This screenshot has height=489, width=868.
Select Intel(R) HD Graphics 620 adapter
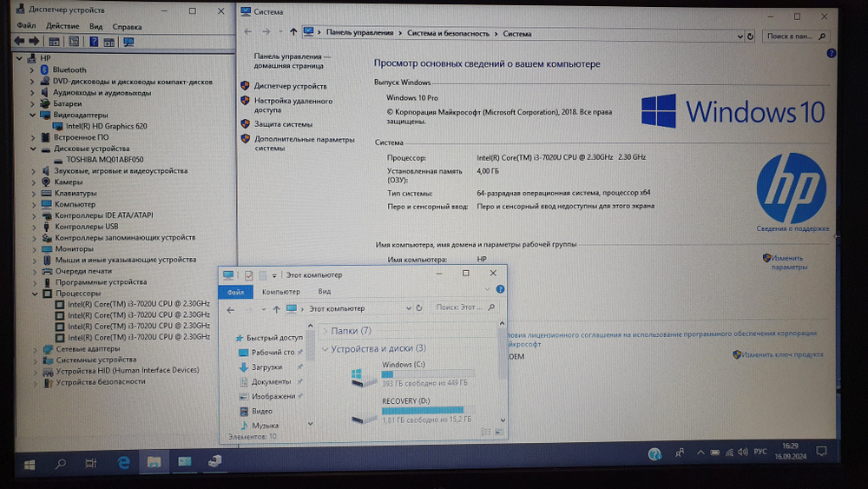[x=106, y=126]
